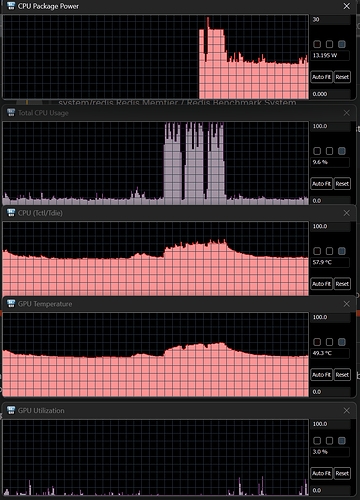
Task: Auto Fit the CPU Package Power graph
Action: coord(322,77)
